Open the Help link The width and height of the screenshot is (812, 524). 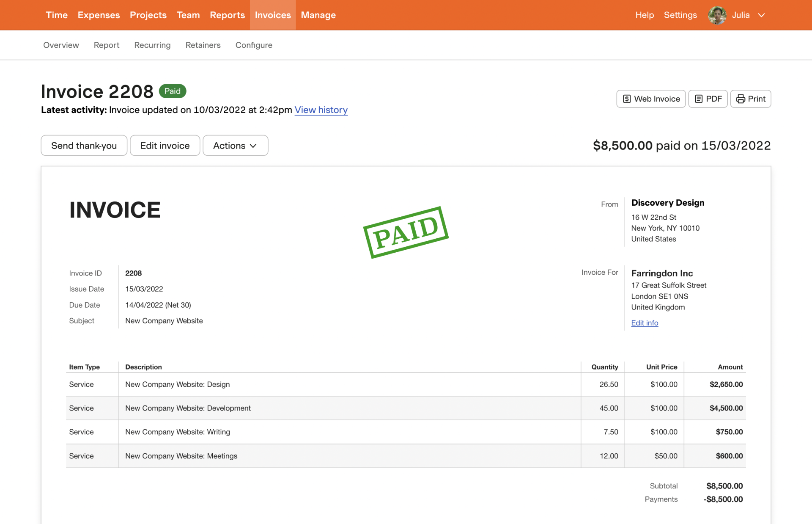[645, 15]
